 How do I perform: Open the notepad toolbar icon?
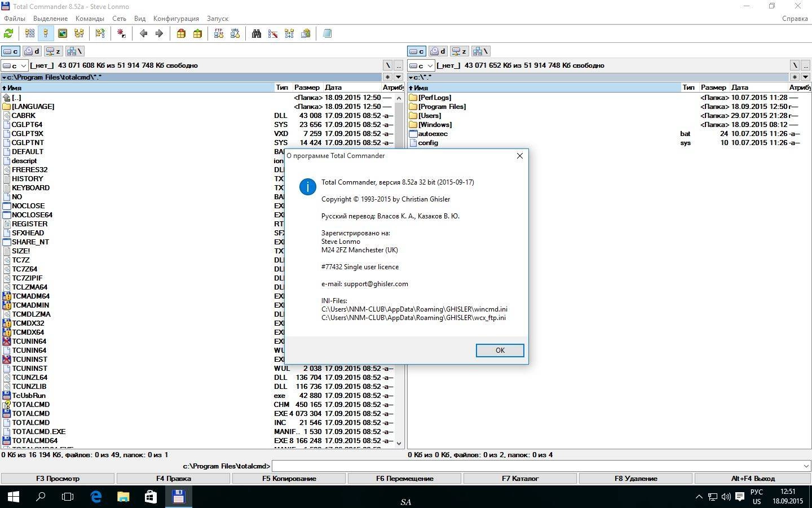point(327,34)
